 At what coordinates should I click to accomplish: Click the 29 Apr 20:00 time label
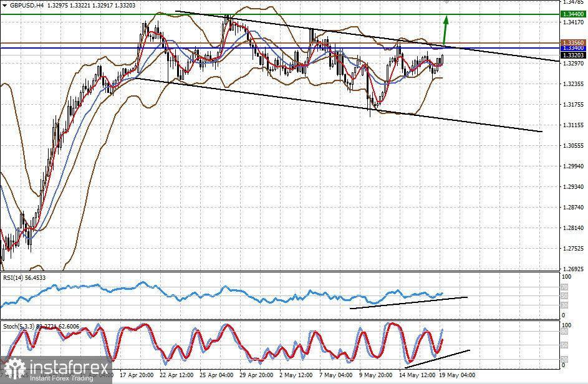[256, 375]
